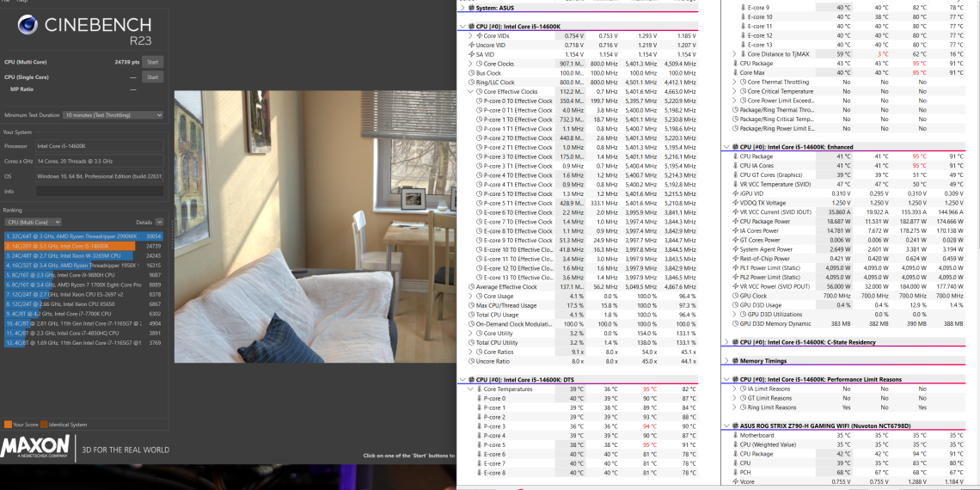Screen dimensions: 980x490
Task: Select the i9-9880H ranking entry
Action: pos(83,274)
